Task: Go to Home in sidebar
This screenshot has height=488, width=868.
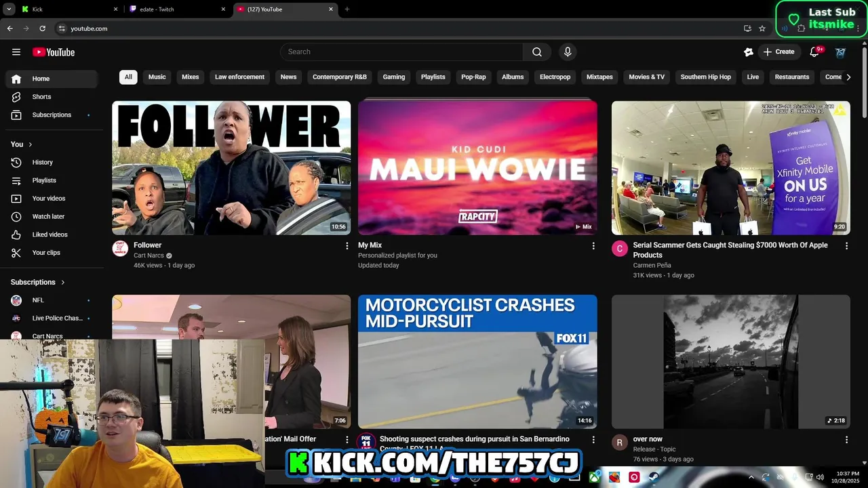Action: click(51, 79)
